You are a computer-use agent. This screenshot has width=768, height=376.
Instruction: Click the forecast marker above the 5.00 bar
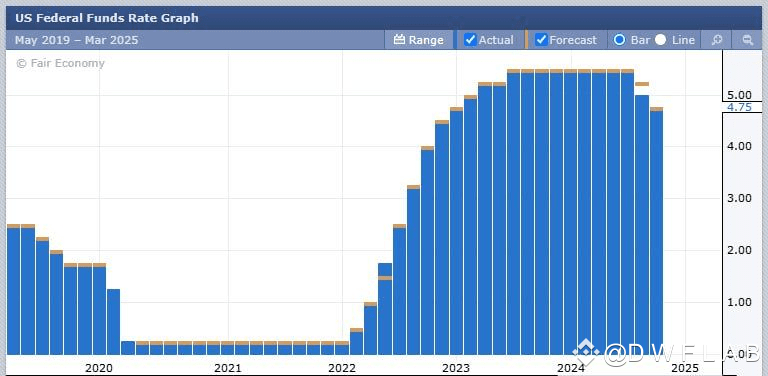(642, 84)
